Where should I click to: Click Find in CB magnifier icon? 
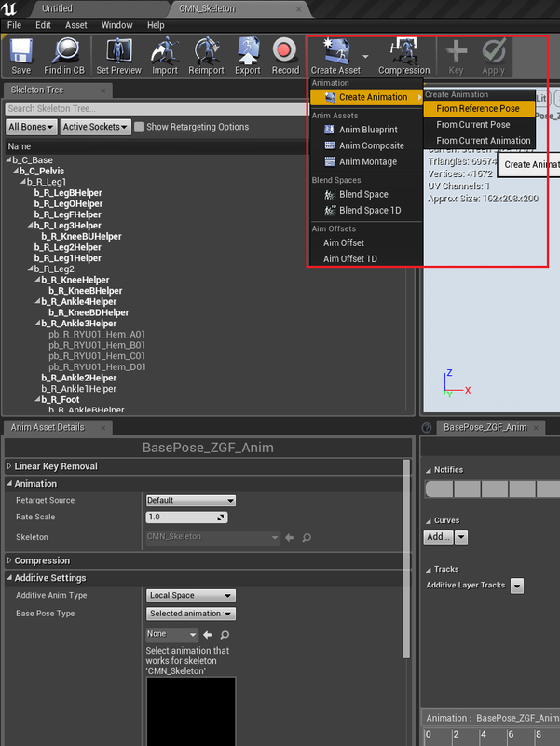64,50
